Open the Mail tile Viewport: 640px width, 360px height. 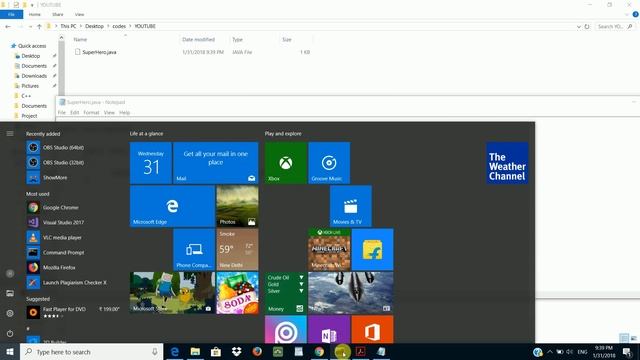tap(216, 163)
